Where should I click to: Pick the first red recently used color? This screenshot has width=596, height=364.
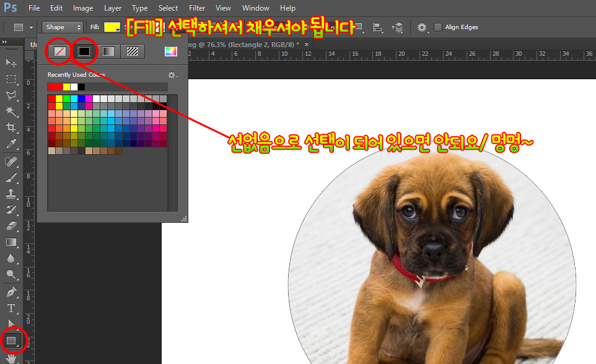click(x=51, y=87)
